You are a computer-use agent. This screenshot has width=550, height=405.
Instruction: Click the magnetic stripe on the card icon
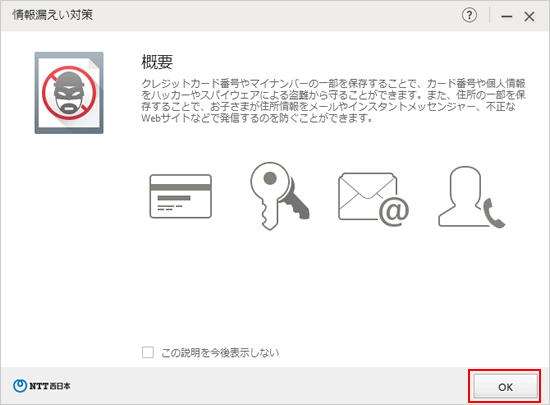click(x=181, y=187)
